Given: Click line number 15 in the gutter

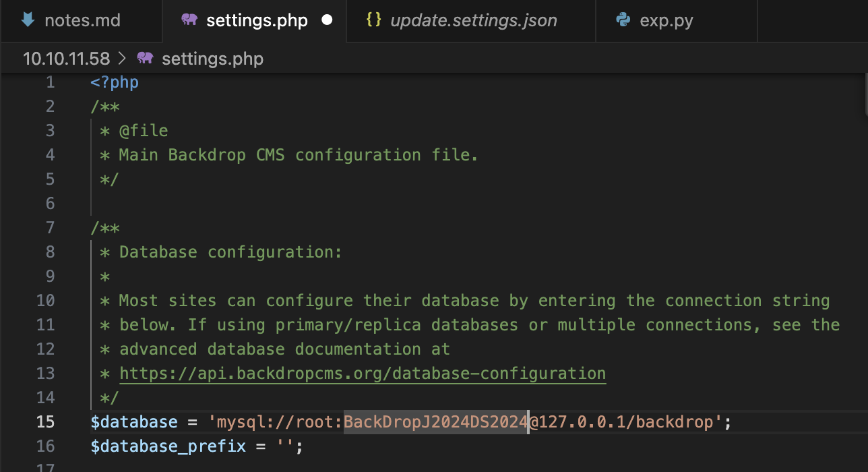Looking at the screenshot, I should click(x=45, y=422).
